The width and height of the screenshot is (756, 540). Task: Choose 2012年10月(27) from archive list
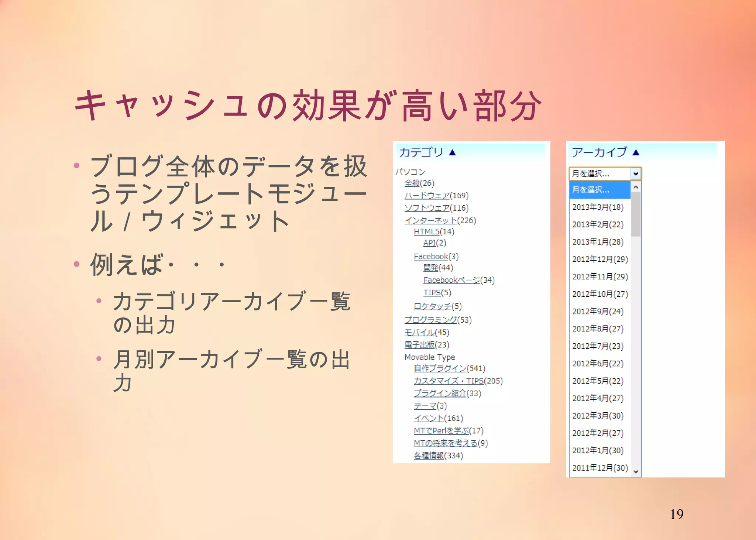pyautogui.click(x=600, y=294)
